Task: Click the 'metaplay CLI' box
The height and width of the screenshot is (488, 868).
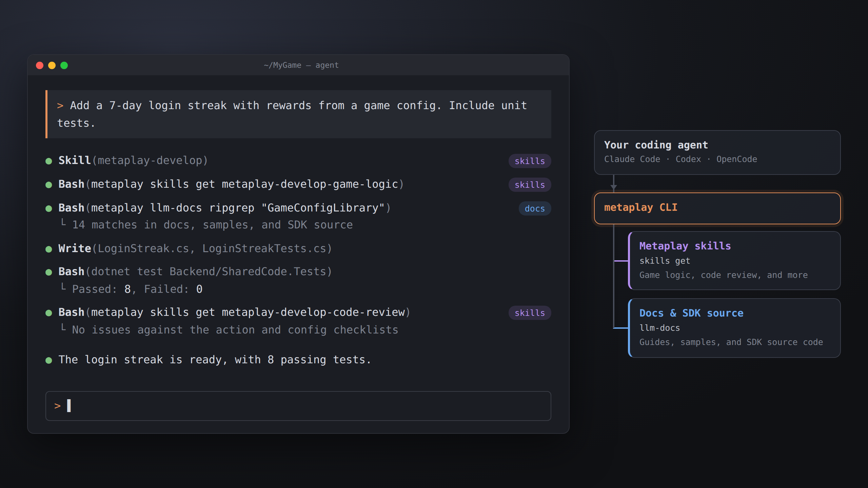Action: pyautogui.click(x=717, y=208)
